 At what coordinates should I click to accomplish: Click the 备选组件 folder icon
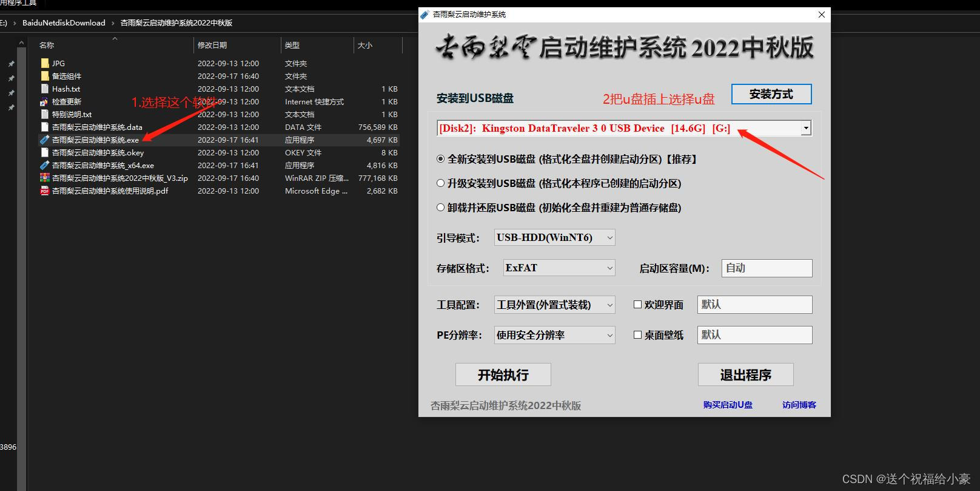coord(44,76)
